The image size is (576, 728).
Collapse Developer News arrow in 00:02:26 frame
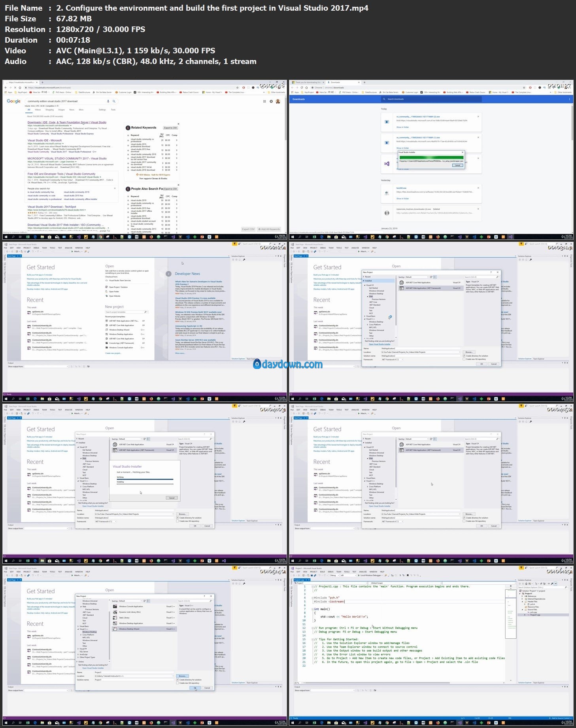[169, 274]
